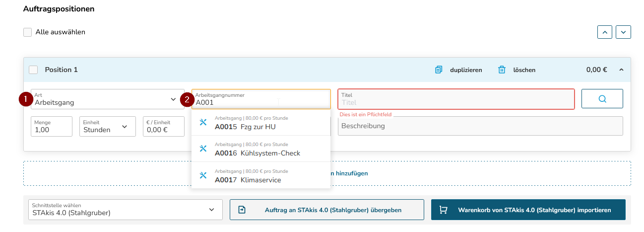Click the löschen label
The height and width of the screenshot is (232, 644).
pyautogui.click(x=524, y=70)
